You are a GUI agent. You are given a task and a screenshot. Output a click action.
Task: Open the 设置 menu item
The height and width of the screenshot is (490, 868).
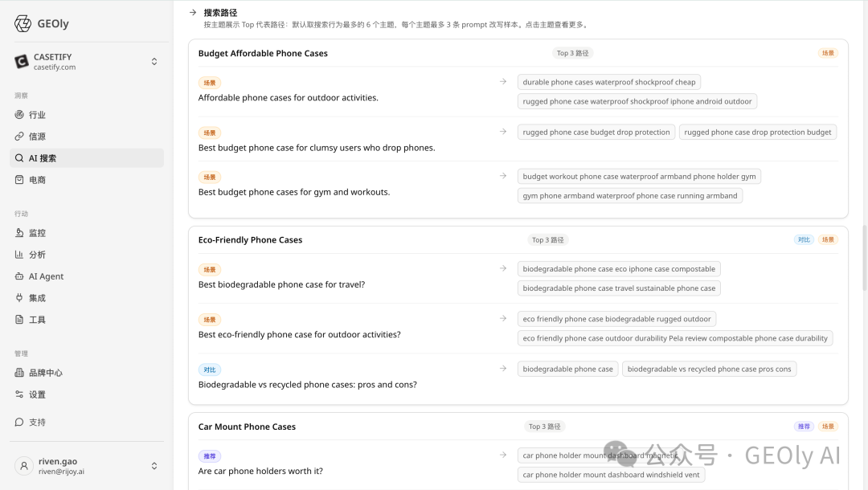pos(87,394)
